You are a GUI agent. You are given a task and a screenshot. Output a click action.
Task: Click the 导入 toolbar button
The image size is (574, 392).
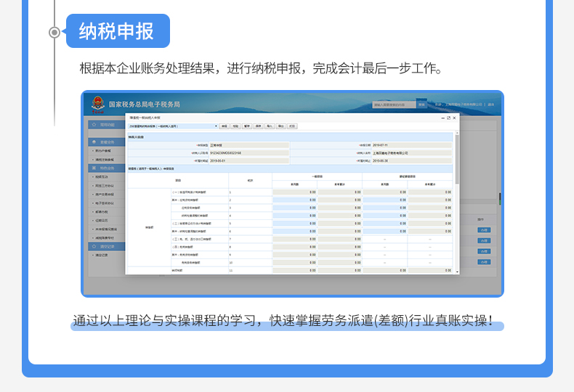coord(269,126)
